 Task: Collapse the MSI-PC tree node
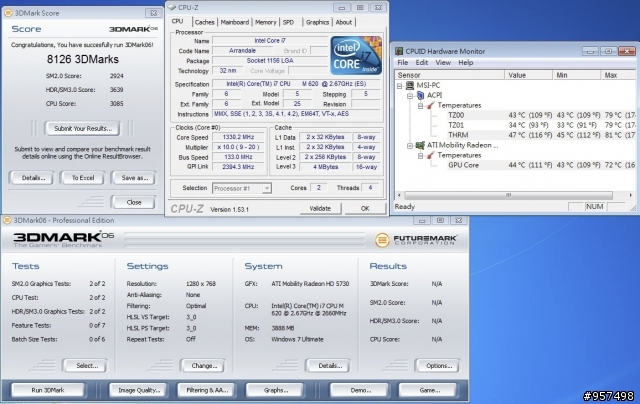tap(400, 85)
